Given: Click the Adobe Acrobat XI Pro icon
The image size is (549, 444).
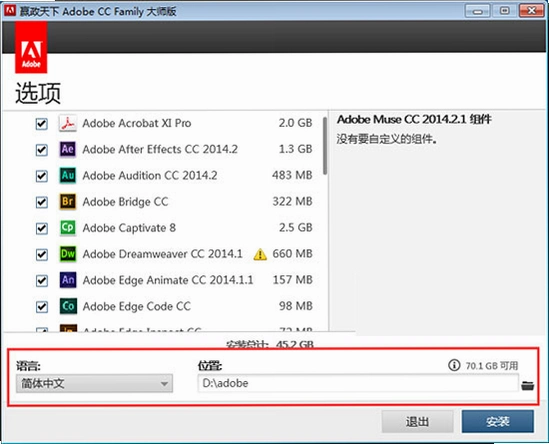Looking at the screenshot, I should point(68,123).
